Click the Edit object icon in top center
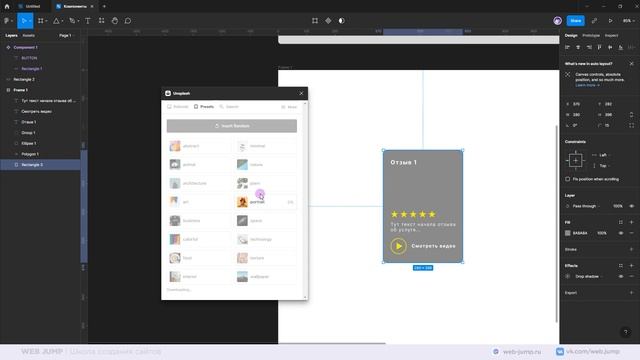The height and width of the screenshot is (360, 640). pos(315,20)
